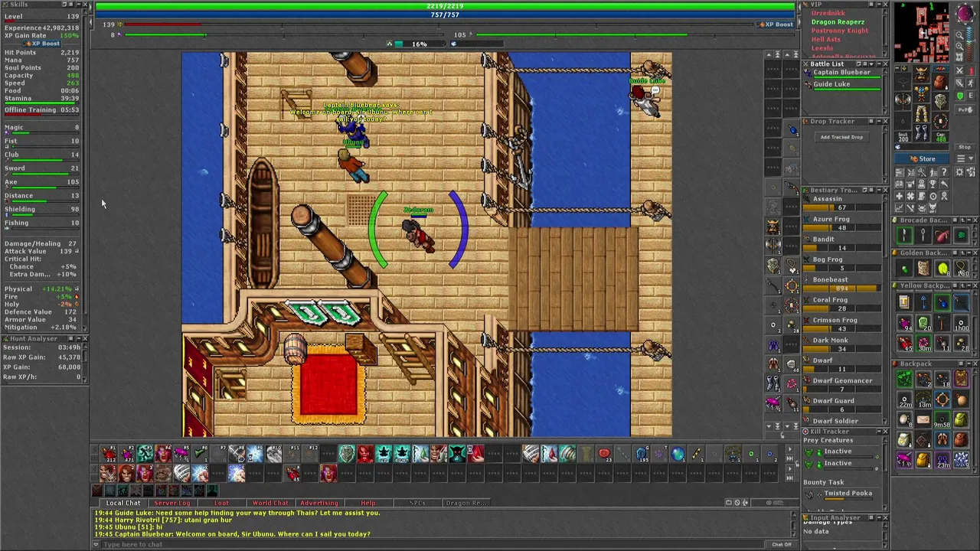980x551 pixels.
Task: Toggle XP Boost button on top bar
Action: [x=776, y=24]
